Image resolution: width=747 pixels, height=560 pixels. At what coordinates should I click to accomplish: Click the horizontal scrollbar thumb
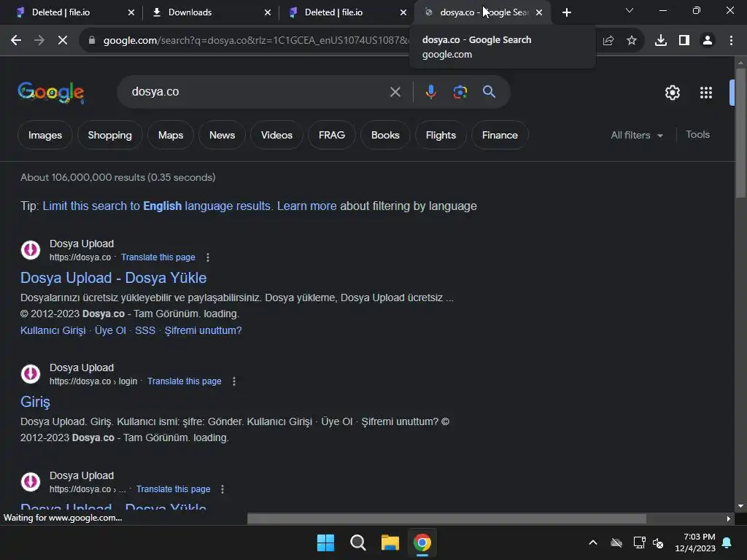point(447,518)
